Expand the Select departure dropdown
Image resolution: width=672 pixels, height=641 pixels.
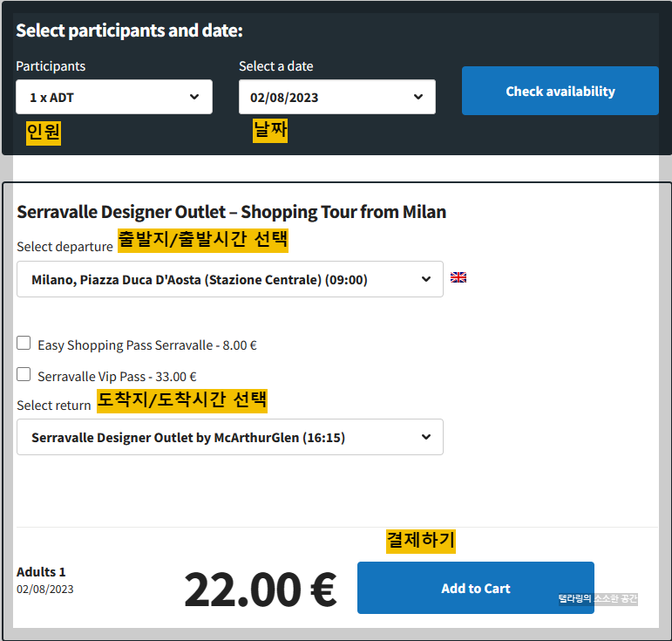tap(230, 279)
